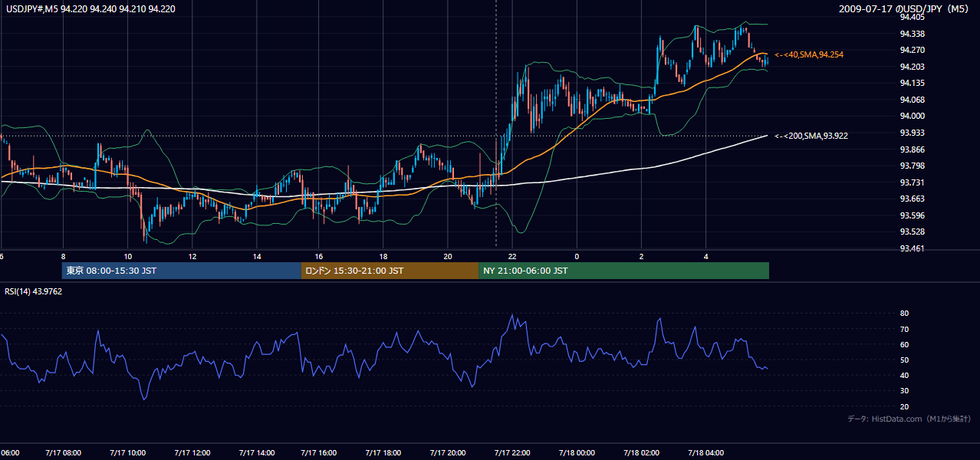Click hour tick 18 under the price chart
This screenshot has height=460, width=980.
(x=384, y=256)
